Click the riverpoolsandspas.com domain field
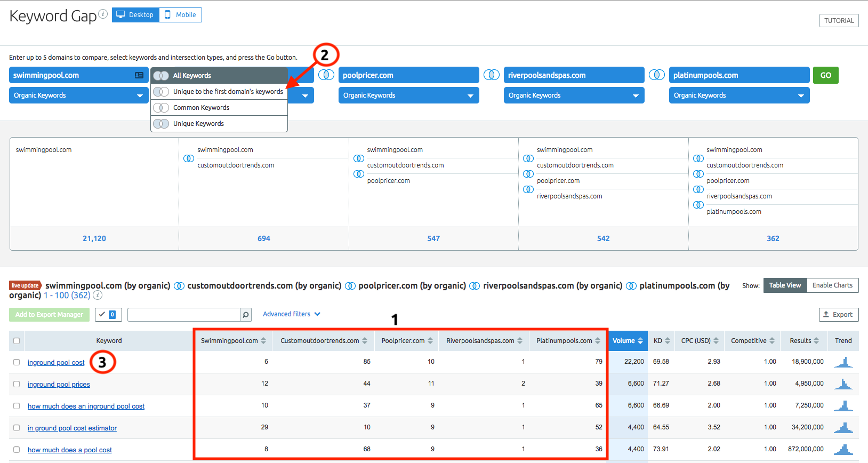 [x=574, y=75]
